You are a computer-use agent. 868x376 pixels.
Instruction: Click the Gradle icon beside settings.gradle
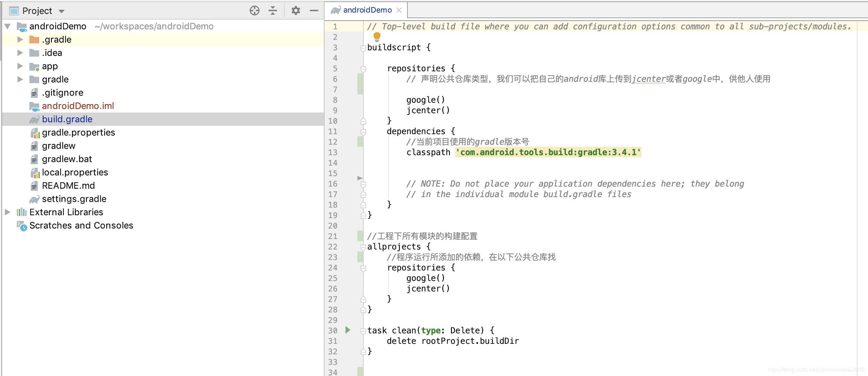tap(34, 199)
